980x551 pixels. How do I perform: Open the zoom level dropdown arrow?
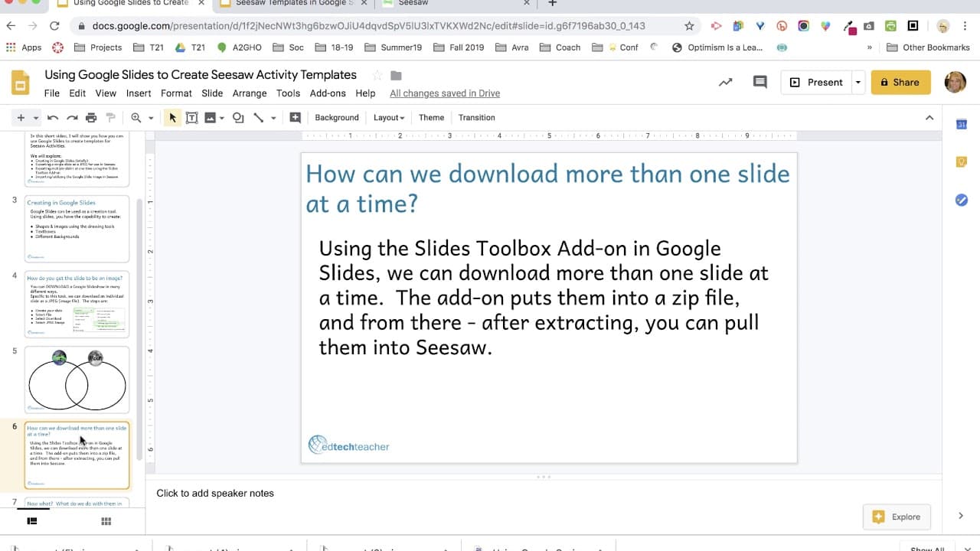(x=151, y=118)
